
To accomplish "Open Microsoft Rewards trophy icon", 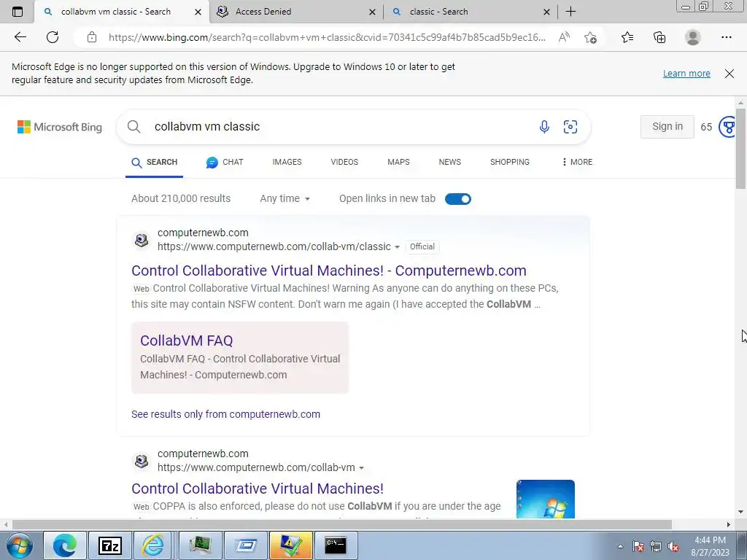I will (x=727, y=127).
